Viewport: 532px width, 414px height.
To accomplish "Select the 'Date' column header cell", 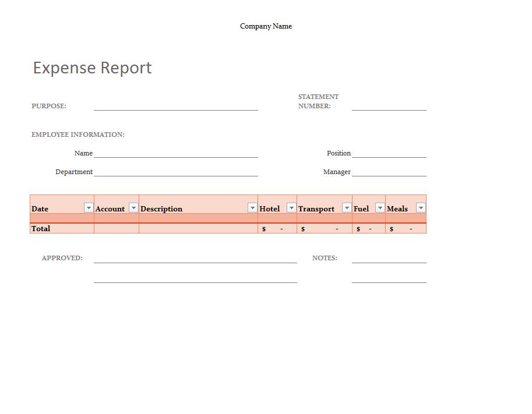I will point(62,204).
